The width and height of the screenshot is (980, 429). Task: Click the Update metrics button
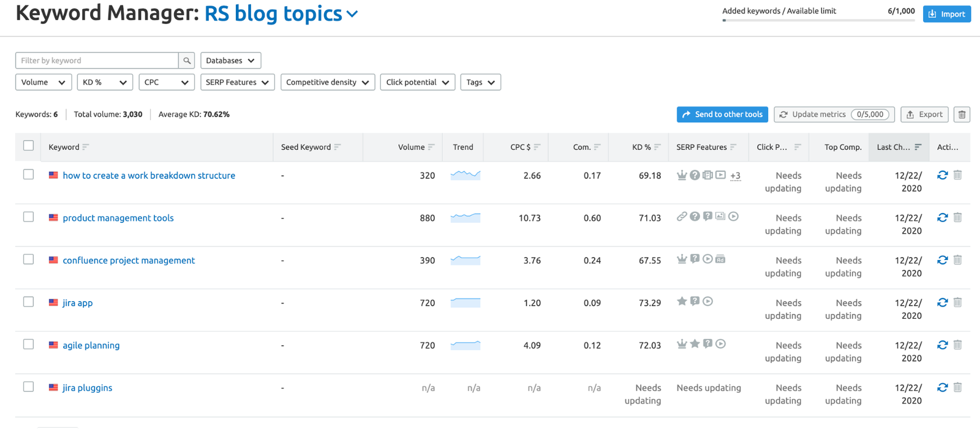pos(834,114)
